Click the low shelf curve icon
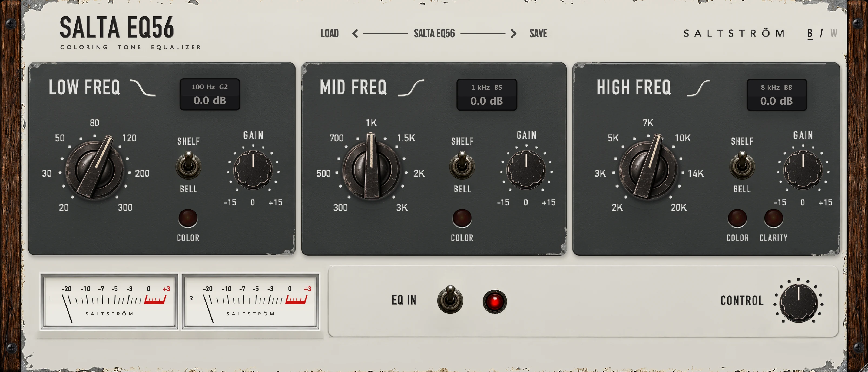868x372 pixels. (x=143, y=88)
